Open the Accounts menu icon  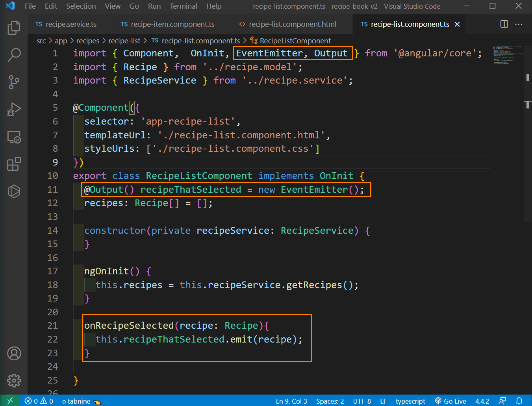coord(14,354)
